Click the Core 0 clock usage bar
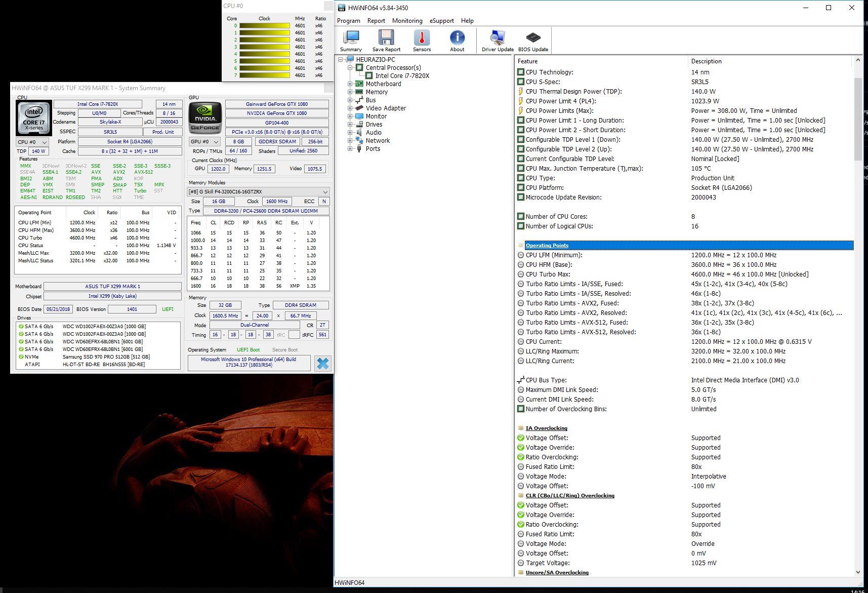 coord(265,25)
